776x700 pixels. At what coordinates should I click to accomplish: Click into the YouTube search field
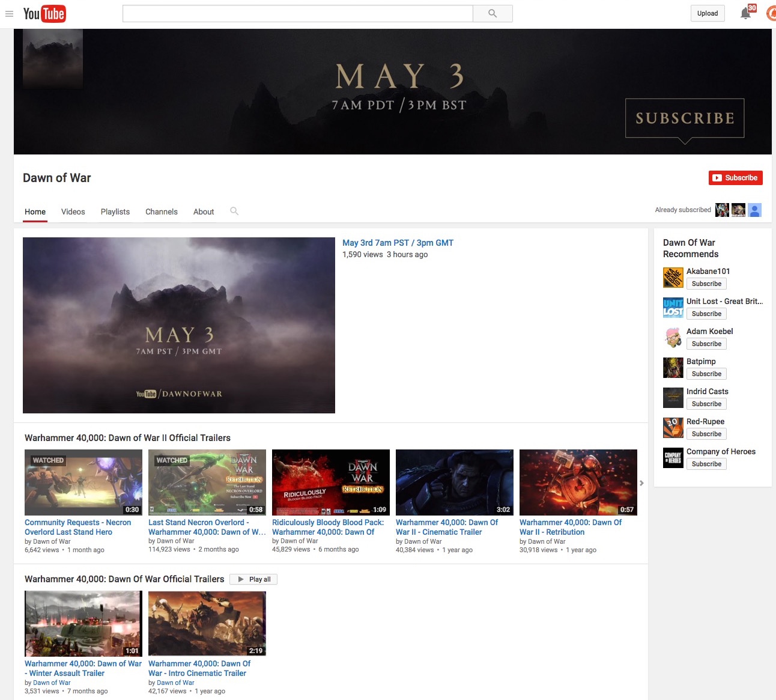click(x=298, y=13)
